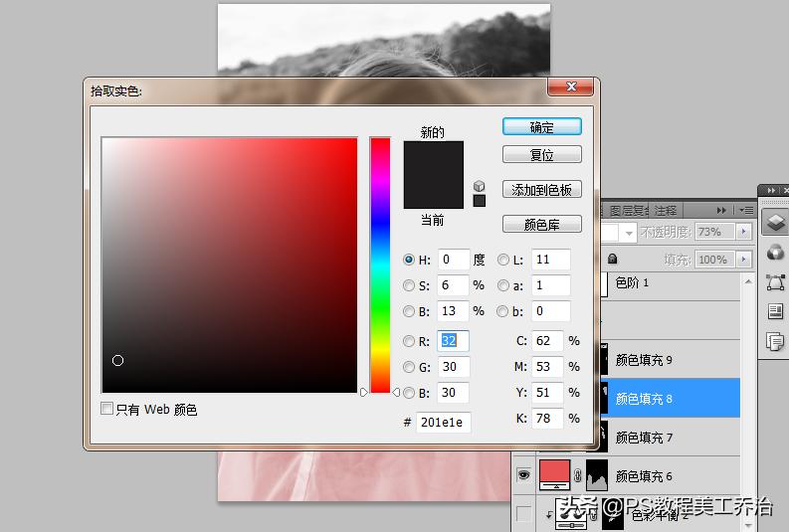Screen dimensions: 789x532
Task: Click the Y yellow field showing 51
Action: [547, 393]
